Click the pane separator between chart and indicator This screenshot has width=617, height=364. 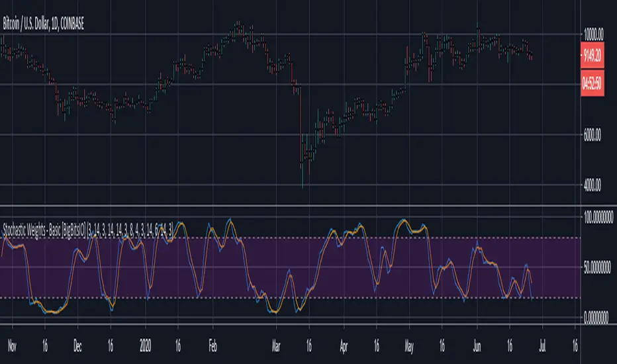[x=291, y=205]
